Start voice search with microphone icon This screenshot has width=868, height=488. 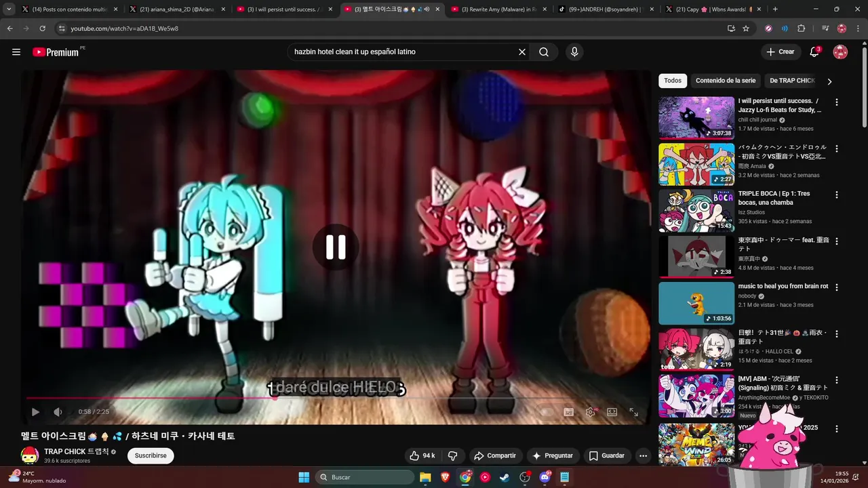574,52
